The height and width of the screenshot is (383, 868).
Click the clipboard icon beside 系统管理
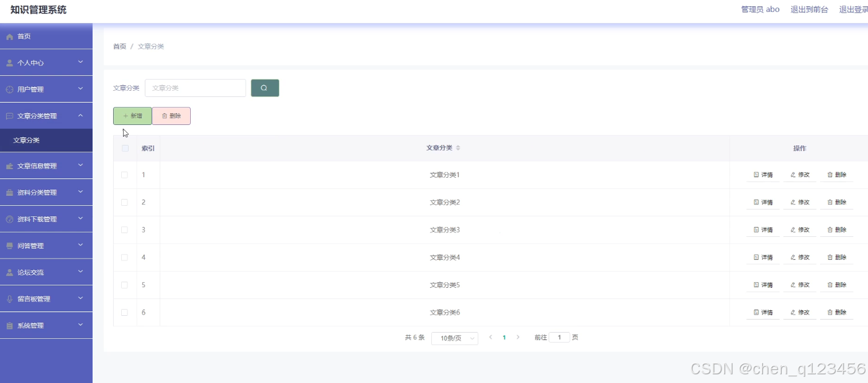pos(9,326)
